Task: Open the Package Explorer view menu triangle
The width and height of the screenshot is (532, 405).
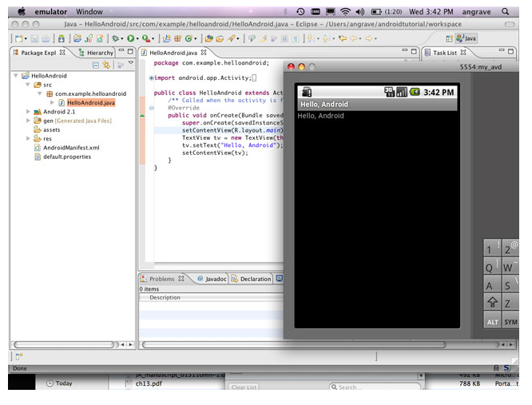Action: [131, 63]
